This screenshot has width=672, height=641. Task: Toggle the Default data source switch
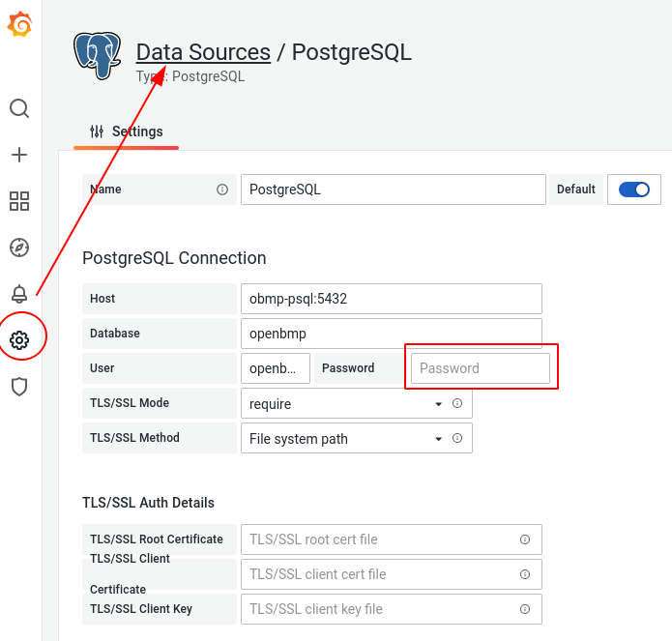[x=634, y=189]
